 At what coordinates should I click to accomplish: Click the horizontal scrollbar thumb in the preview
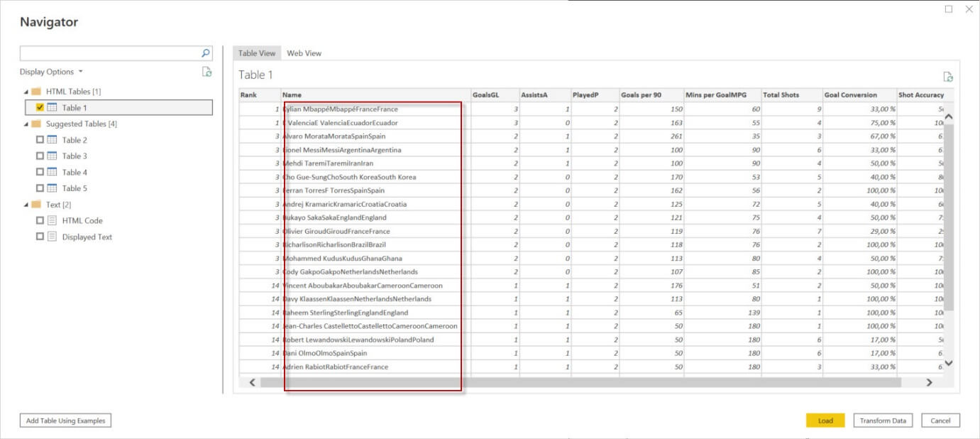coord(580,382)
